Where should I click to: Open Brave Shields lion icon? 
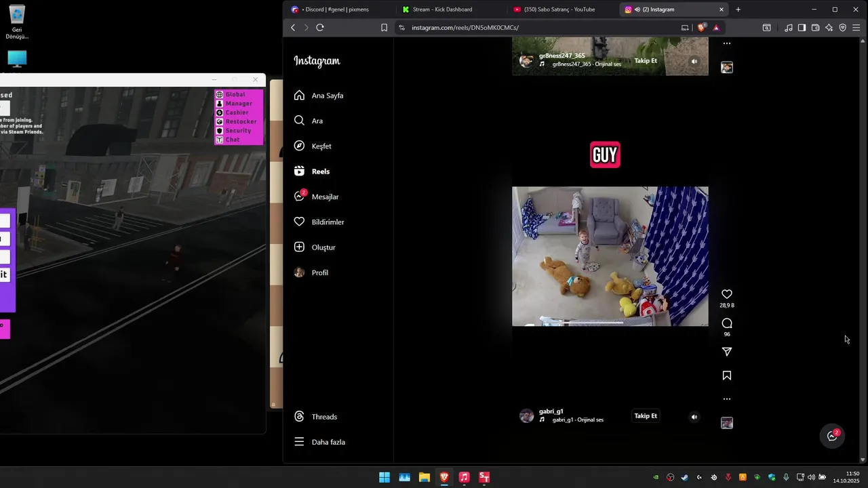(702, 28)
